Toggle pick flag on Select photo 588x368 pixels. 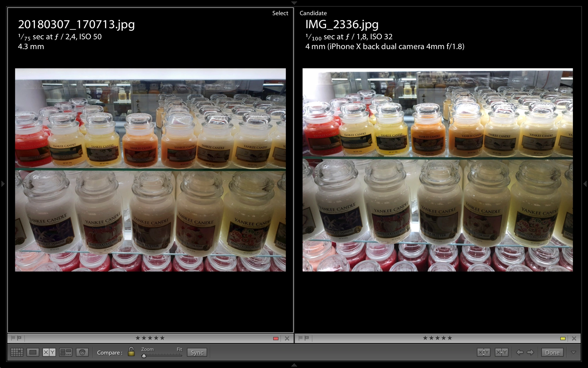(13, 338)
